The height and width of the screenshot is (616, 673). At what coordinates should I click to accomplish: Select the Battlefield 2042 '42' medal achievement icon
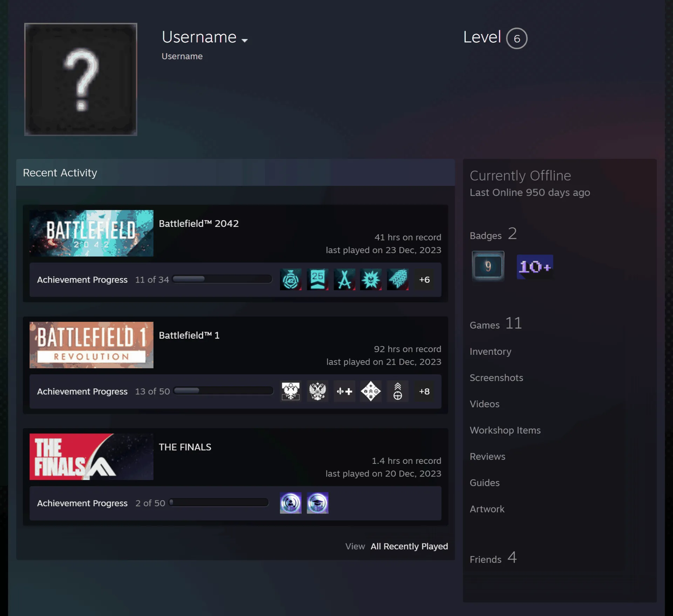291,279
